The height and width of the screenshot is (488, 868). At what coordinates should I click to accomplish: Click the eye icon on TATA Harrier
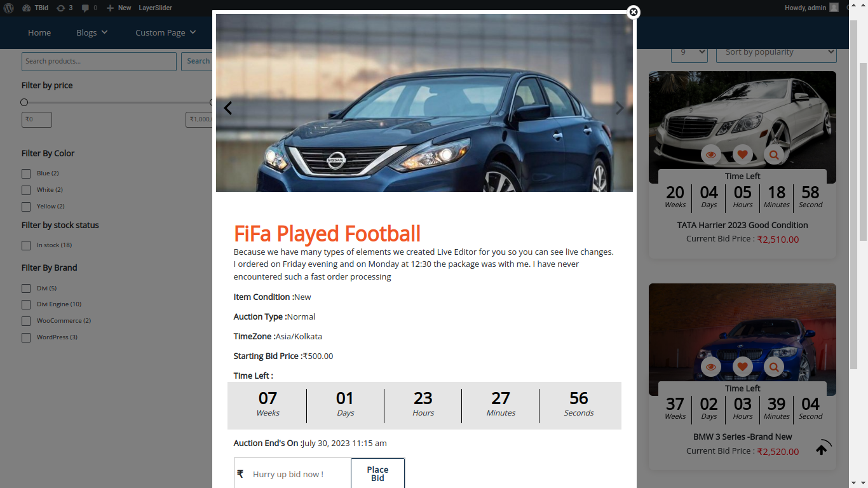click(x=710, y=154)
